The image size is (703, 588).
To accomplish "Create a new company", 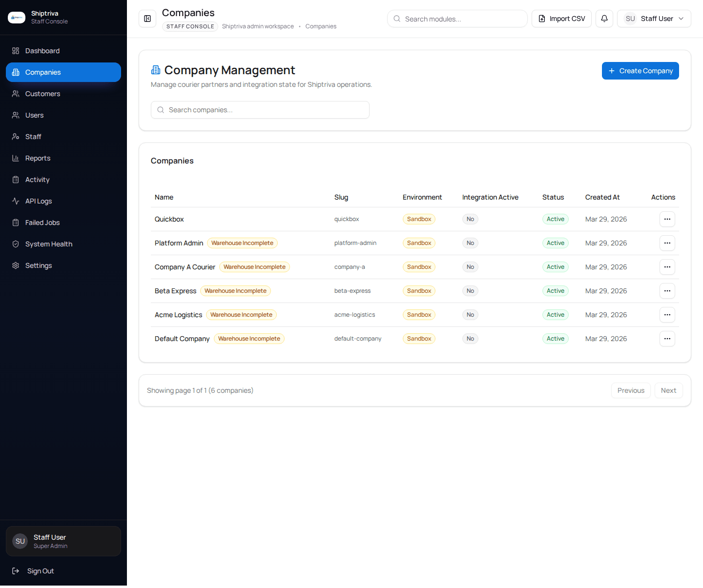I will click(640, 71).
